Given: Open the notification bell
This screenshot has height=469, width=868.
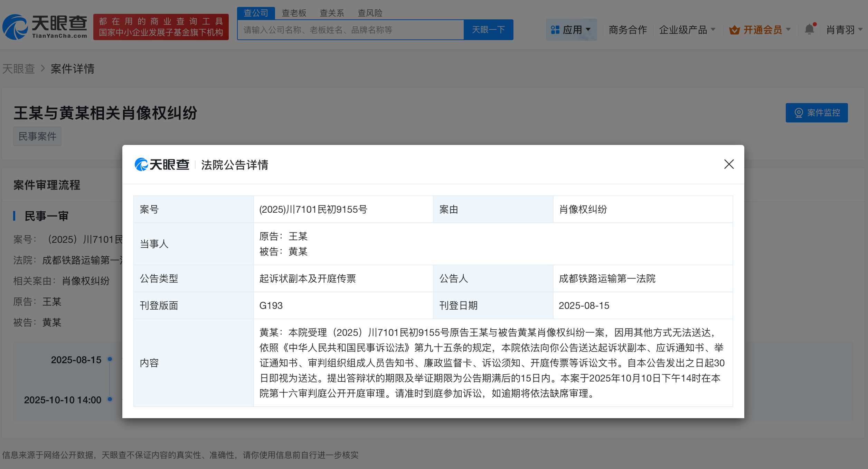Looking at the screenshot, I should pos(809,29).
